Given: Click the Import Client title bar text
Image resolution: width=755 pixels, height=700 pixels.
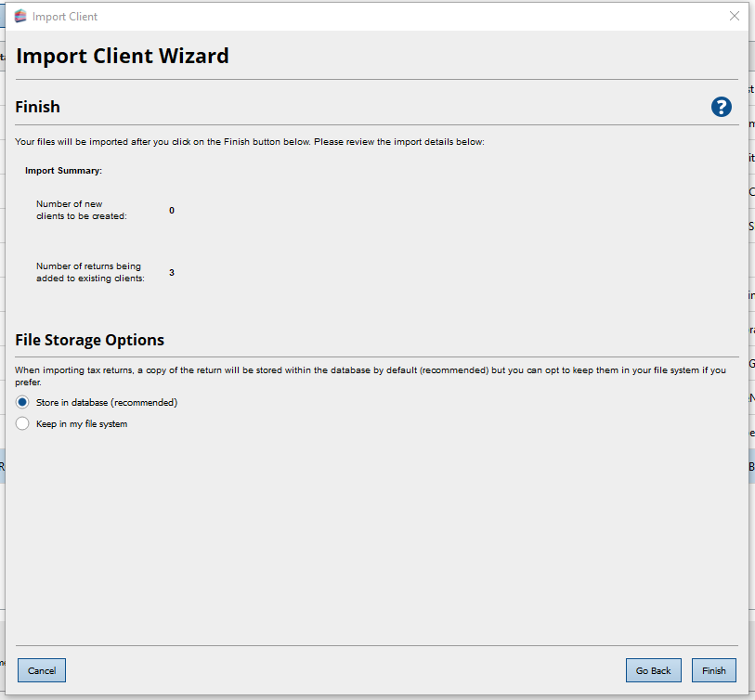Looking at the screenshot, I should tap(65, 17).
